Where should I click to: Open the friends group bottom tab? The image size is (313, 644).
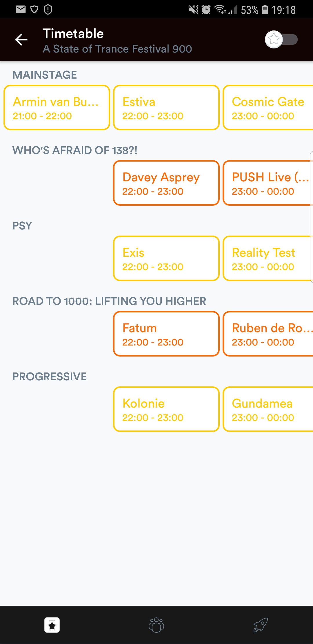pyautogui.click(x=156, y=625)
